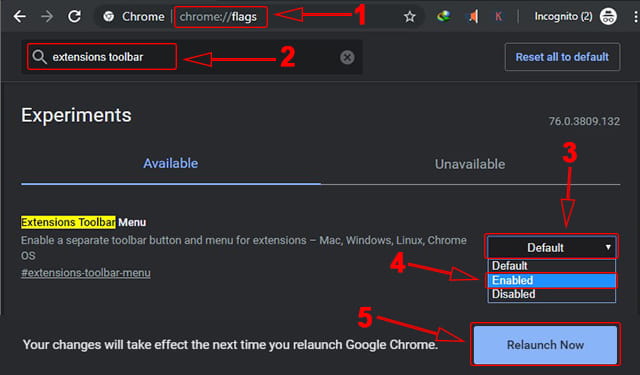Click the Incognito (2) label

click(563, 17)
